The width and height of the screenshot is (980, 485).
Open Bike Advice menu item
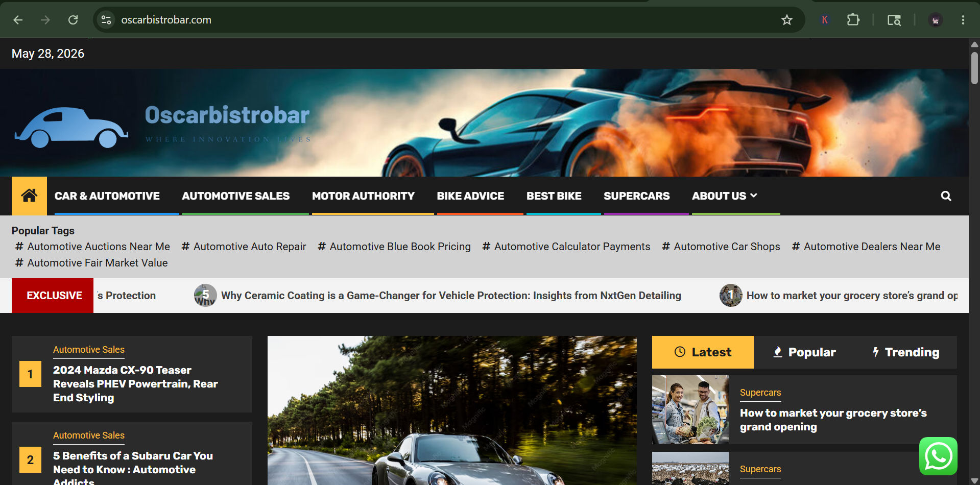pyautogui.click(x=470, y=196)
